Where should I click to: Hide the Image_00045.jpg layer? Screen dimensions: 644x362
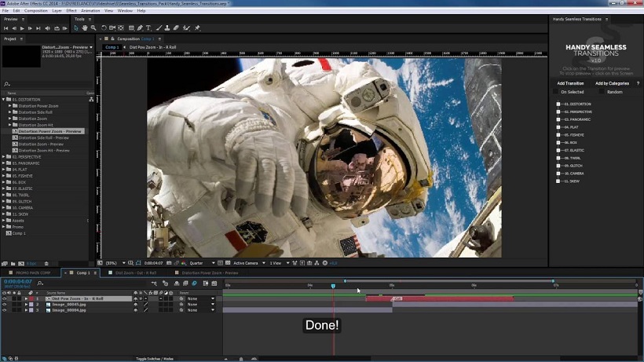click(x=5, y=305)
